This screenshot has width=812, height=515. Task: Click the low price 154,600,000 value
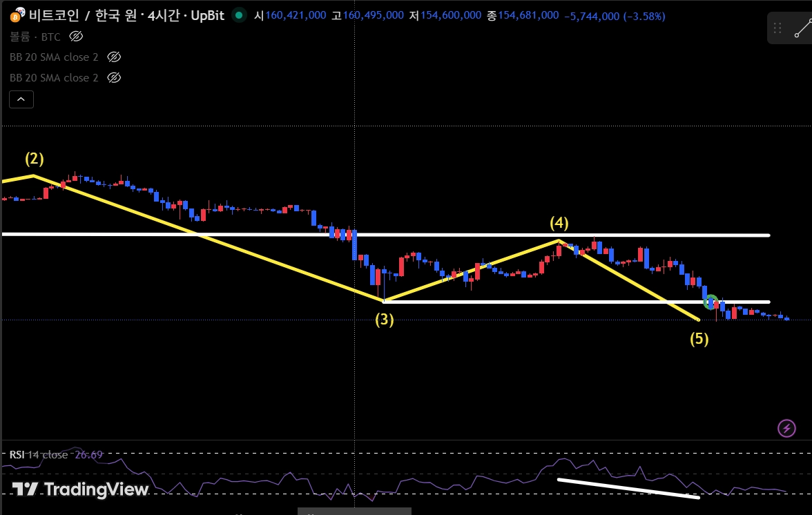(x=450, y=15)
